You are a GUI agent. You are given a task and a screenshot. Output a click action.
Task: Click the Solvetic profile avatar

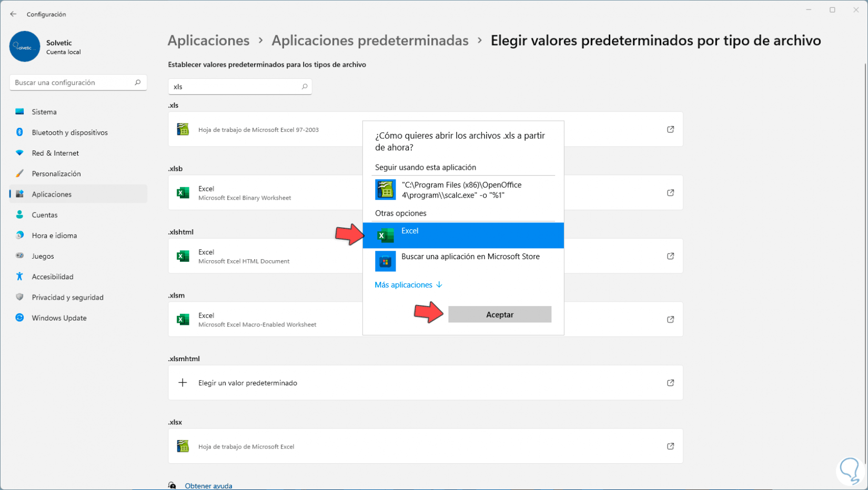point(25,46)
